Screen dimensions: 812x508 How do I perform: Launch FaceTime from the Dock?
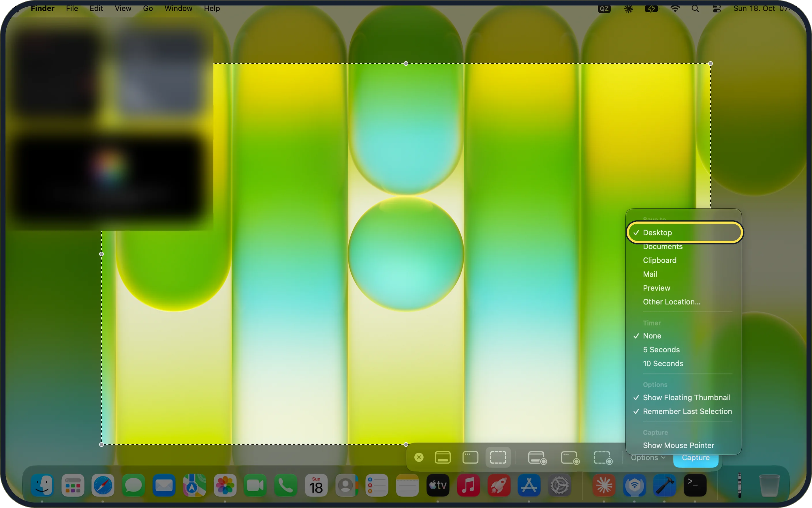point(255,485)
